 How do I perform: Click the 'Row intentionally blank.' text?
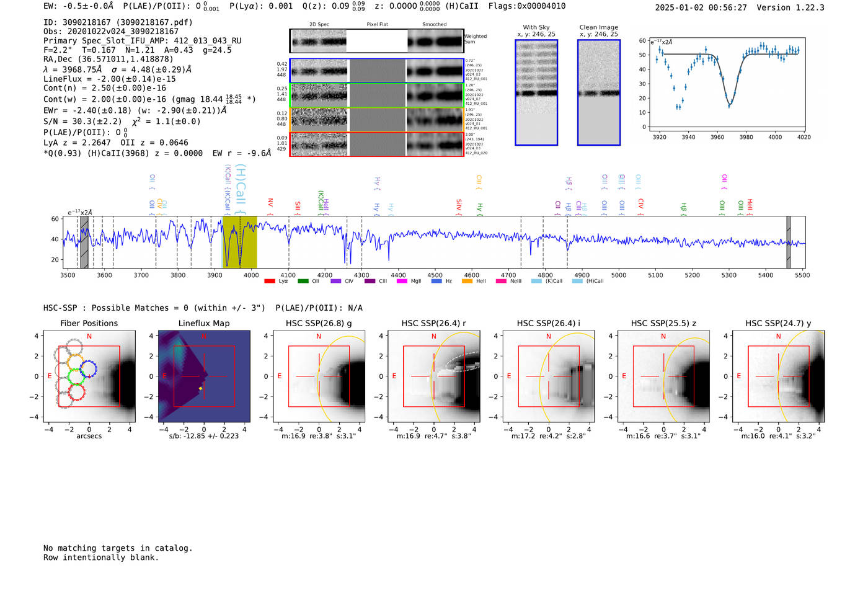pyautogui.click(x=101, y=558)
